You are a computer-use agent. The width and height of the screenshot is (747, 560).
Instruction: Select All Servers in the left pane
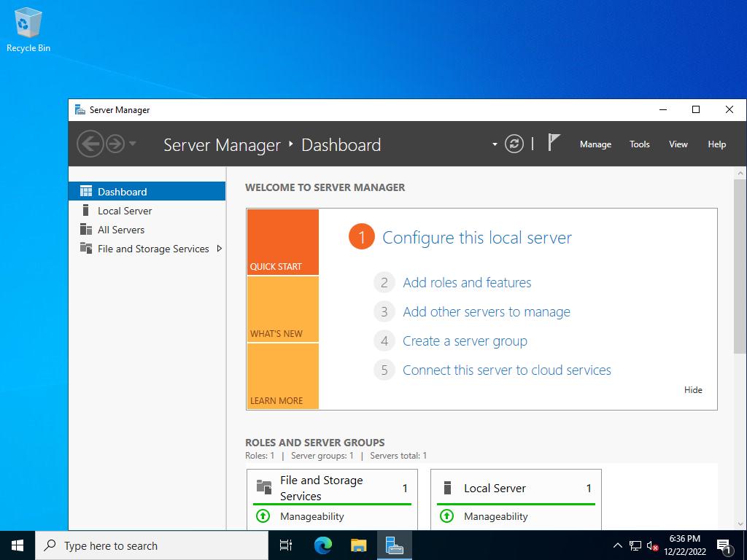[147, 230]
